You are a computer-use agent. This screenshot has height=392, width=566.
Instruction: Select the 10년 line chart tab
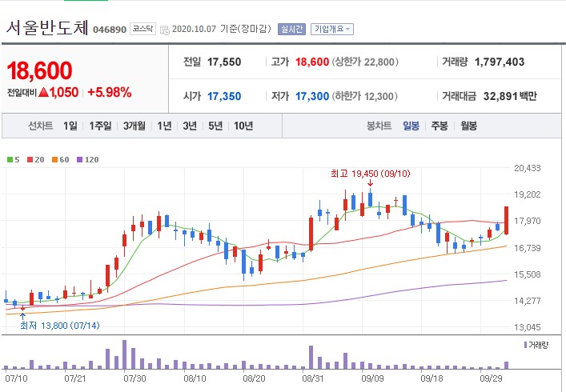[243, 126]
